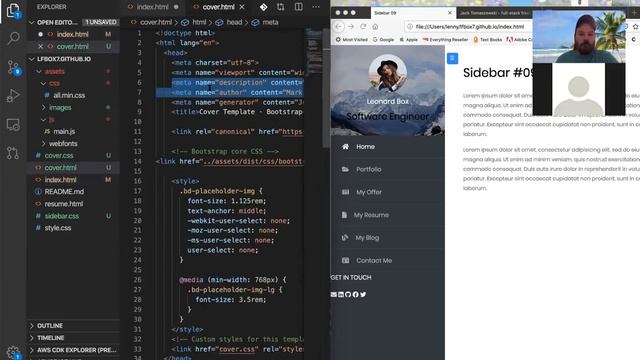This screenshot has width=640, height=360.
Task: Open the Remote Explorer view
Action: [x=13, y=124]
